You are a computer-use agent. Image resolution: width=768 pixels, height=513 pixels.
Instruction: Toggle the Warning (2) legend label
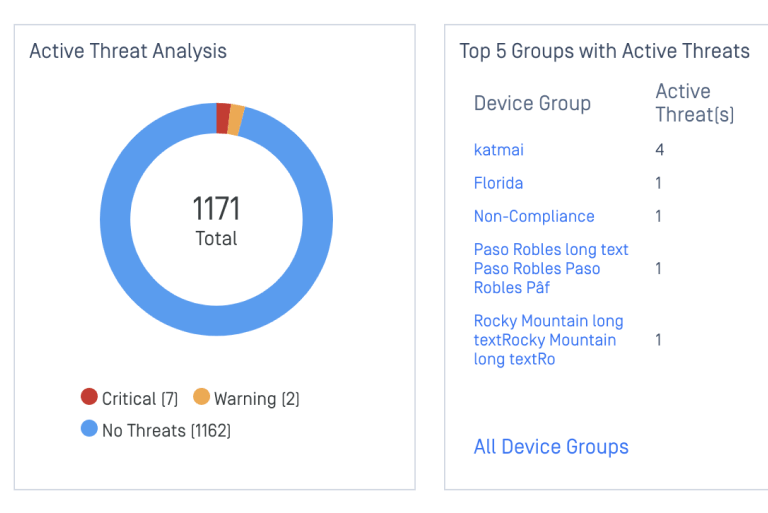tap(256, 398)
